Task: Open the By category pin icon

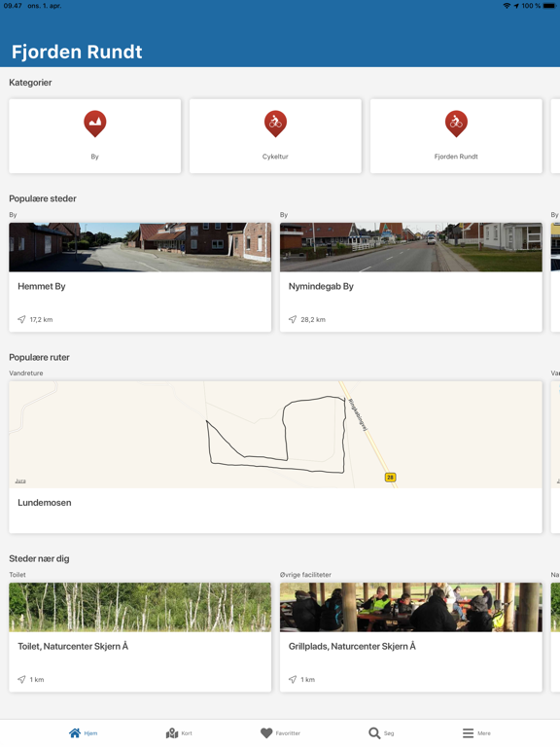Action: [94, 124]
